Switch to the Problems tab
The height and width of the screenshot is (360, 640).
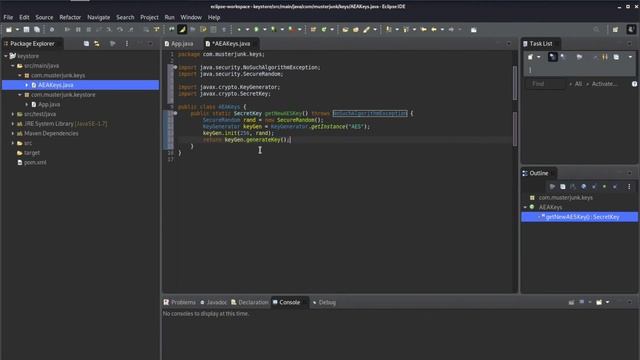(x=180, y=302)
